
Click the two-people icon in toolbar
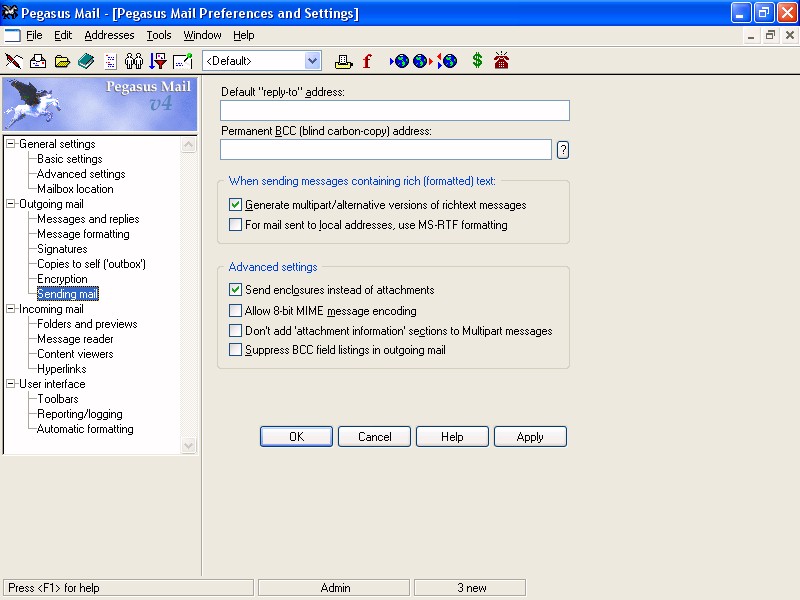click(x=134, y=61)
